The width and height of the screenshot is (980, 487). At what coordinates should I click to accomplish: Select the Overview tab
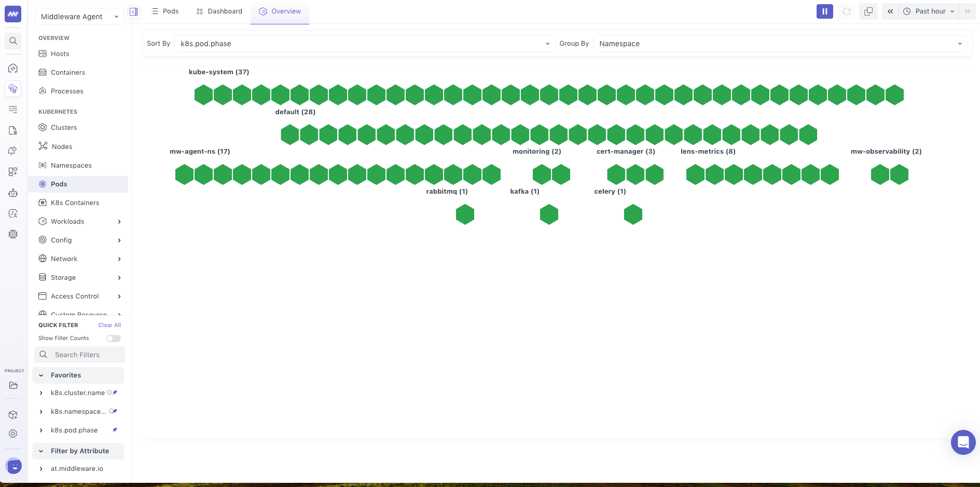[280, 11]
